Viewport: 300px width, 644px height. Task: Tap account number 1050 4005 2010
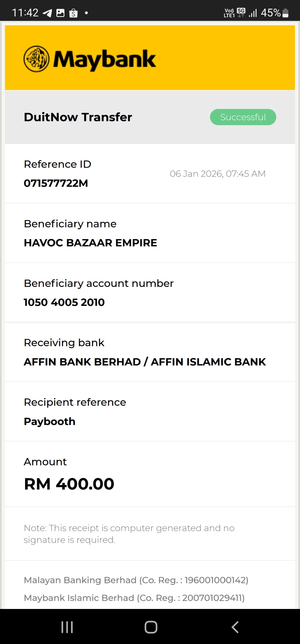pos(64,302)
